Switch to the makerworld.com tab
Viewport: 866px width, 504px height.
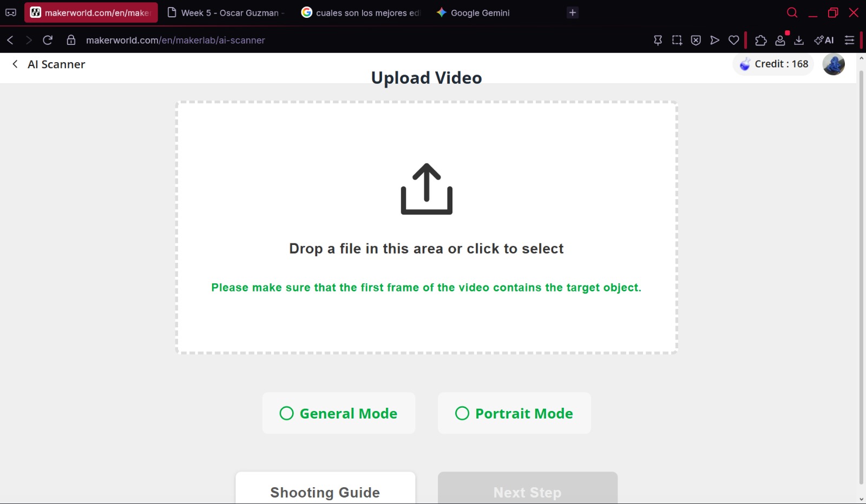91,12
